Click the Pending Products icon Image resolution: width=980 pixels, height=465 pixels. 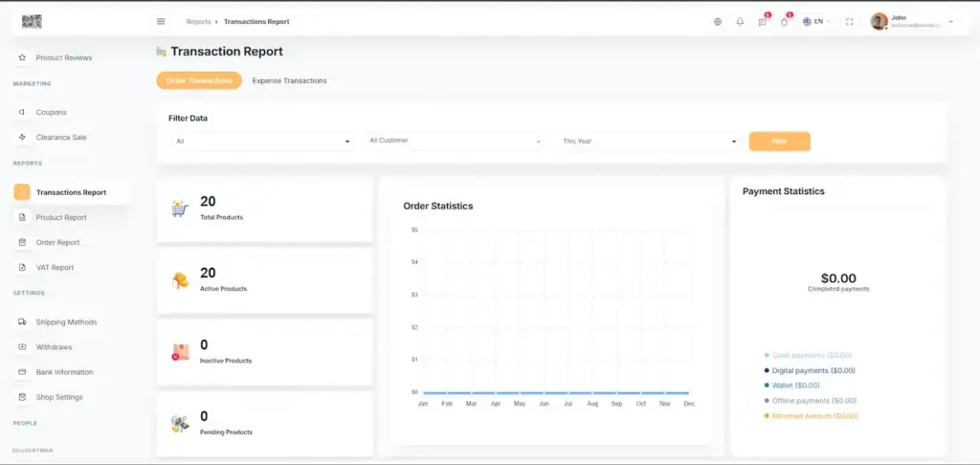(180, 425)
